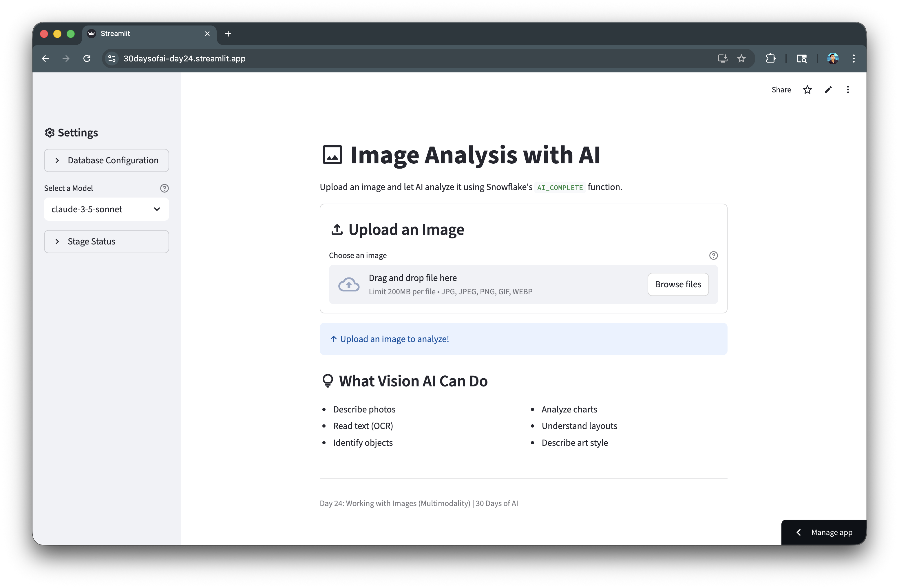Open Chrome profile avatar

pyautogui.click(x=832, y=59)
